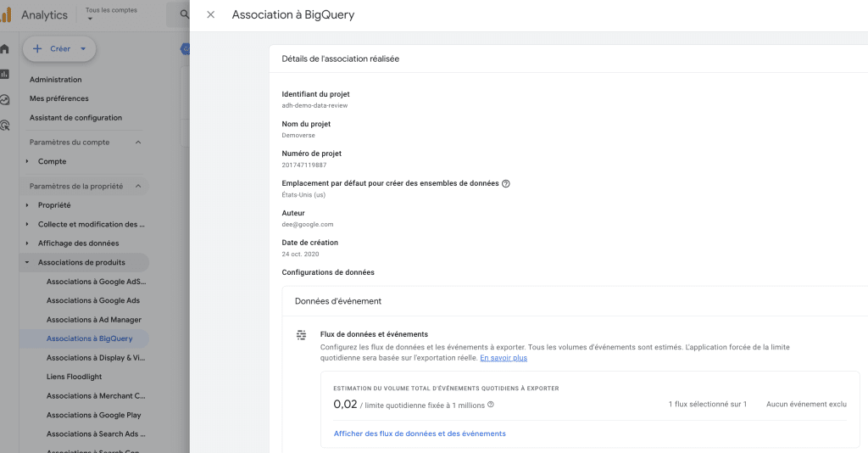Click Détails de l'association réalisée header
The width and height of the screenshot is (868, 453).
tap(341, 59)
